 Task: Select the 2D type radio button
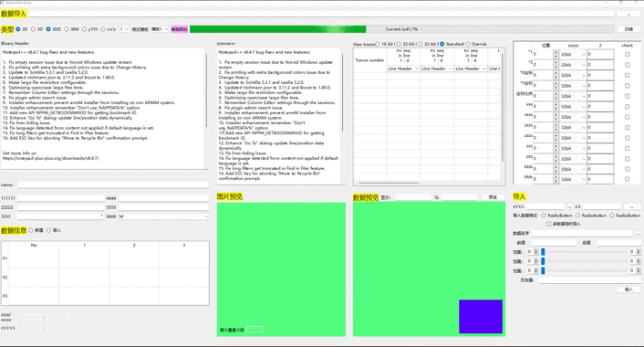click(x=18, y=29)
